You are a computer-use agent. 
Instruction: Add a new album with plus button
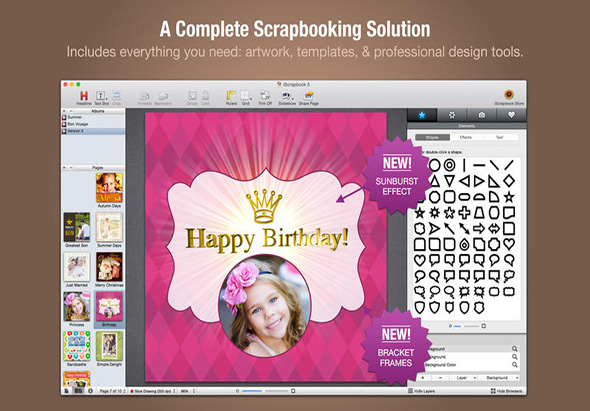pyautogui.click(x=64, y=111)
